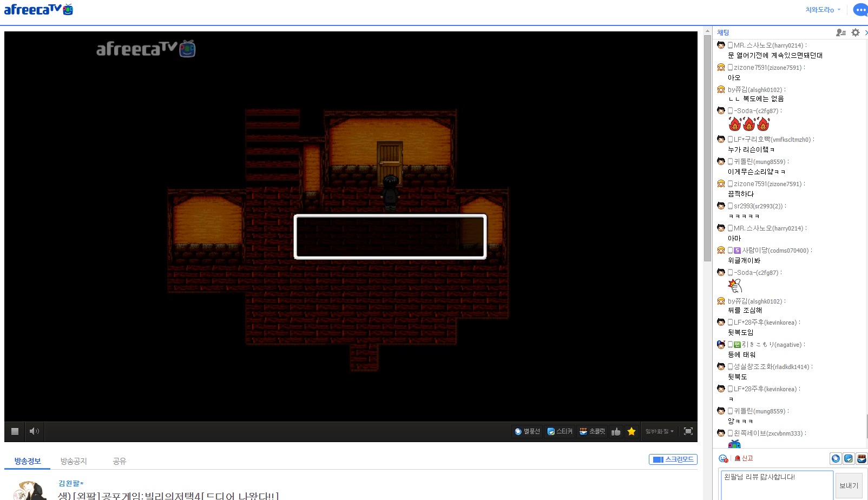Click avatar icon beside 귀틀린 '이게무슨소리얔ㅋ'
Viewport: 868px width, 500px height.
click(x=721, y=161)
